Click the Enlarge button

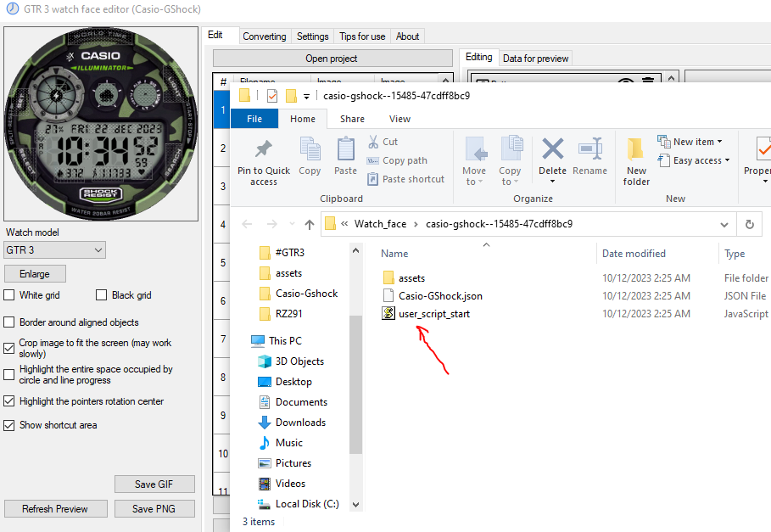point(35,274)
